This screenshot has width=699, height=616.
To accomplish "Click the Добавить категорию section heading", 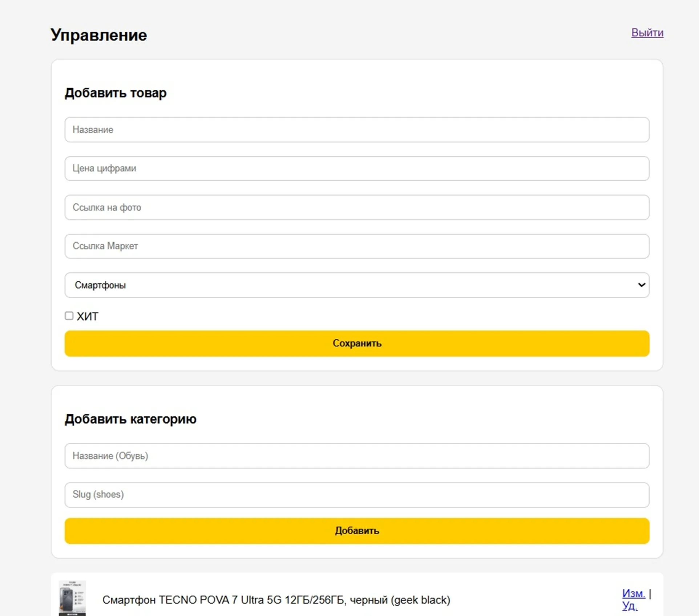I will 130,419.
